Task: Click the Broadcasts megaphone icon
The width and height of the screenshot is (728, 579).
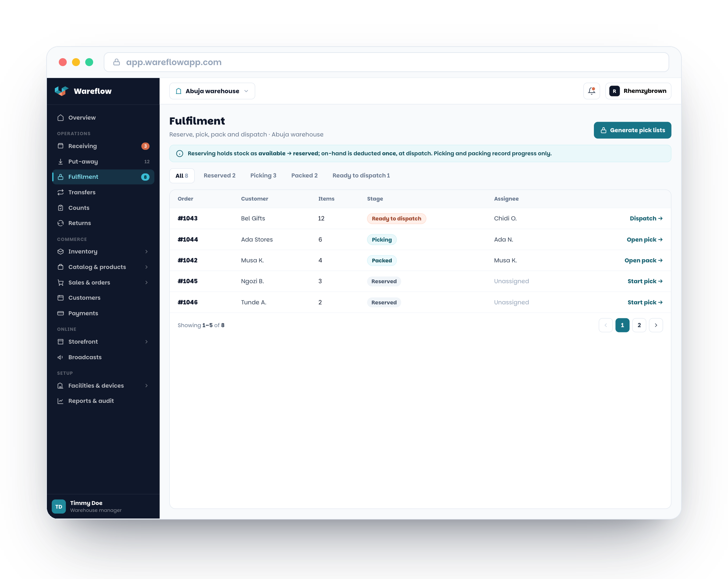Action: pos(60,357)
